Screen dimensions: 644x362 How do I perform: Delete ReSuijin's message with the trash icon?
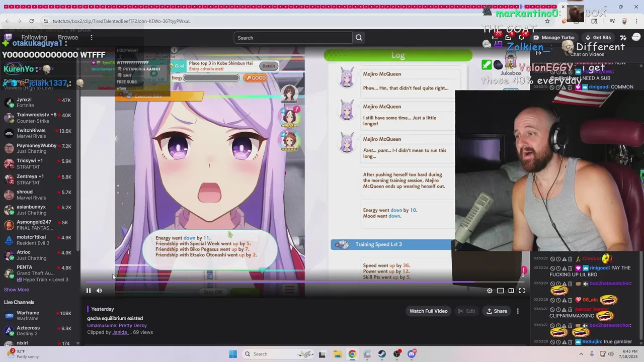click(570, 342)
